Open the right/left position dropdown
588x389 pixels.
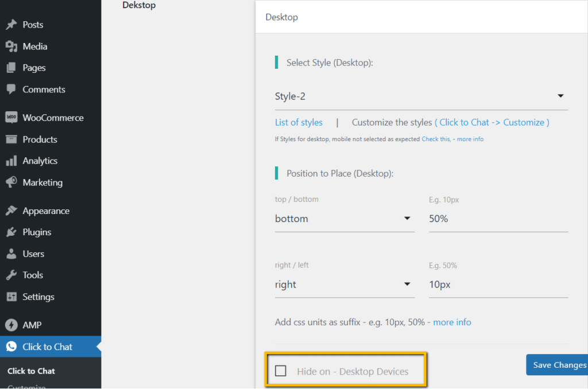pyautogui.click(x=345, y=285)
